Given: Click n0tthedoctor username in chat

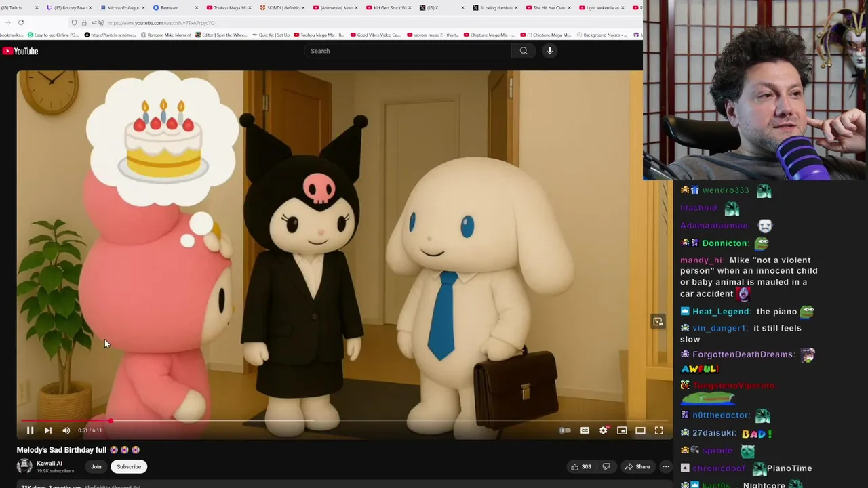Looking at the screenshot, I should [x=721, y=415].
